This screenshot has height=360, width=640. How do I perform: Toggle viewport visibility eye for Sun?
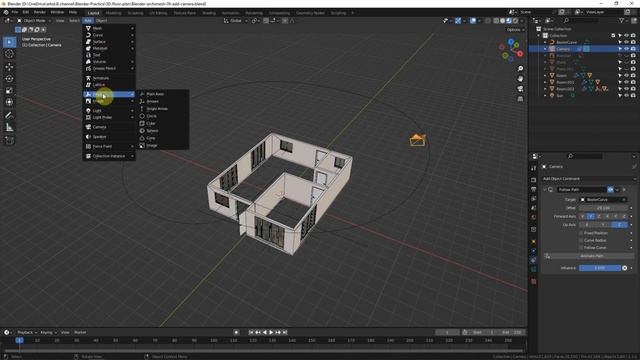pyautogui.click(x=627, y=96)
